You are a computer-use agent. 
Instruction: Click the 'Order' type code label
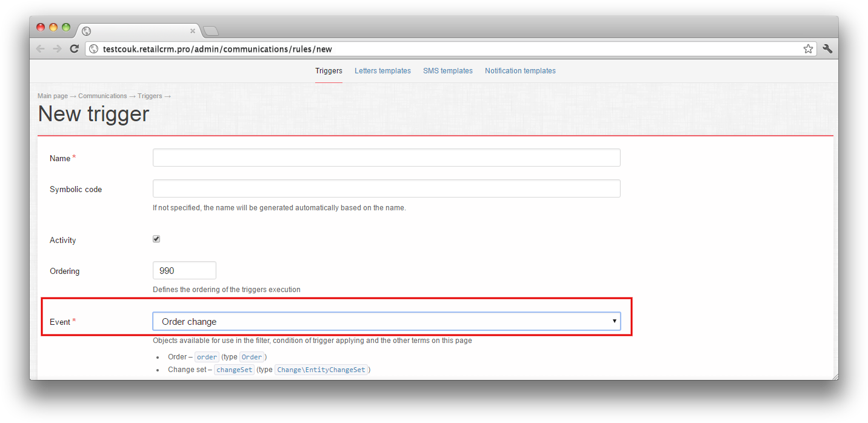(252, 357)
